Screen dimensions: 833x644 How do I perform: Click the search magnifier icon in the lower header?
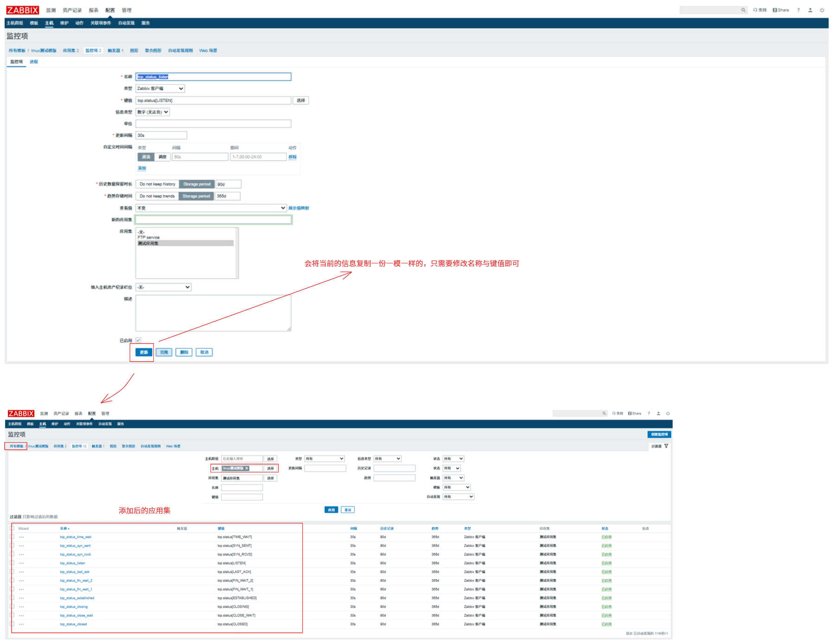pyautogui.click(x=604, y=414)
